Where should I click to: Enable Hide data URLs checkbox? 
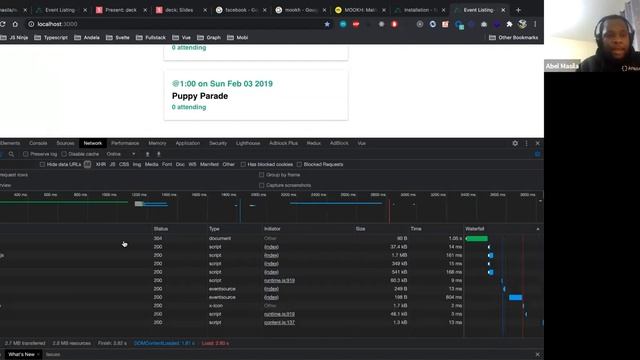click(42, 164)
